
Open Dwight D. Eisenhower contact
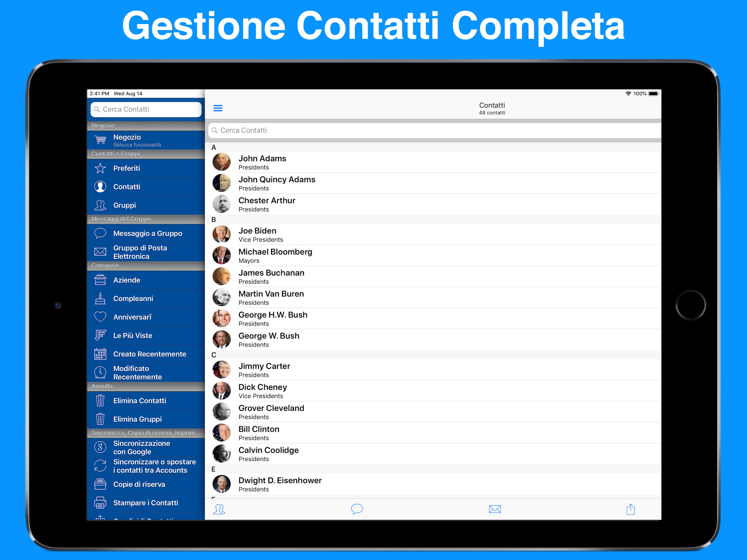pyautogui.click(x=433, y=484)
